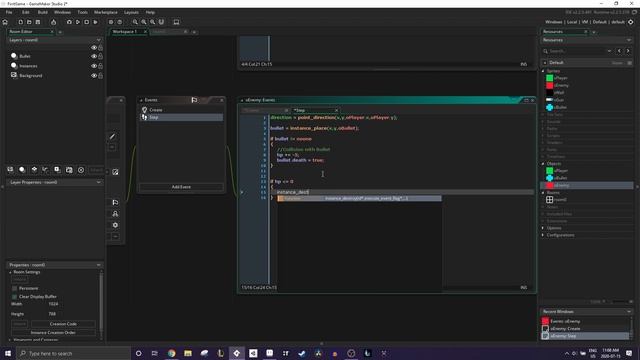Open project folder icon in toolbar
The width and height of the screenshot is (640, 360).
pyautogui.click(x=29, y=22)
